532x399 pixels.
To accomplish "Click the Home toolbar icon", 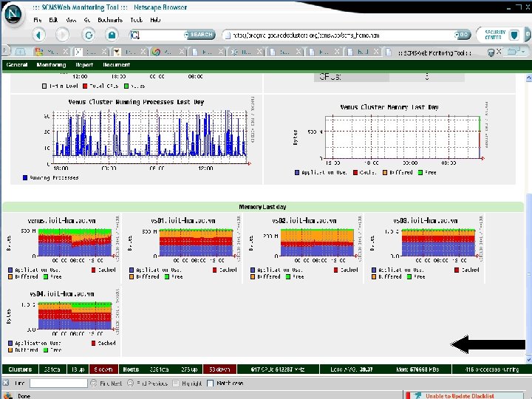I will [x=112, y=35].
